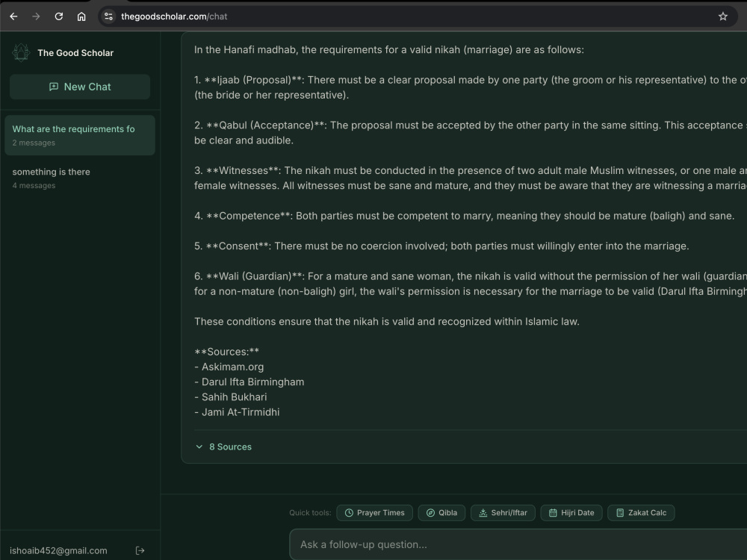Log out using the sign-out icon
747x560 pixels.
[140, 550]
